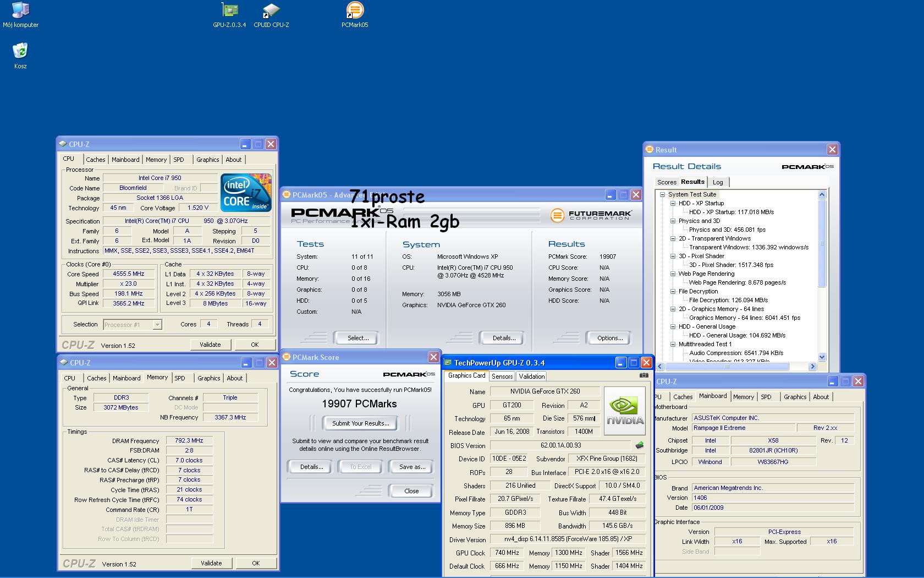Click Validate in the CPU tab CPU-Z window
The width and height of the screenshot is (924, 578).
210,345
